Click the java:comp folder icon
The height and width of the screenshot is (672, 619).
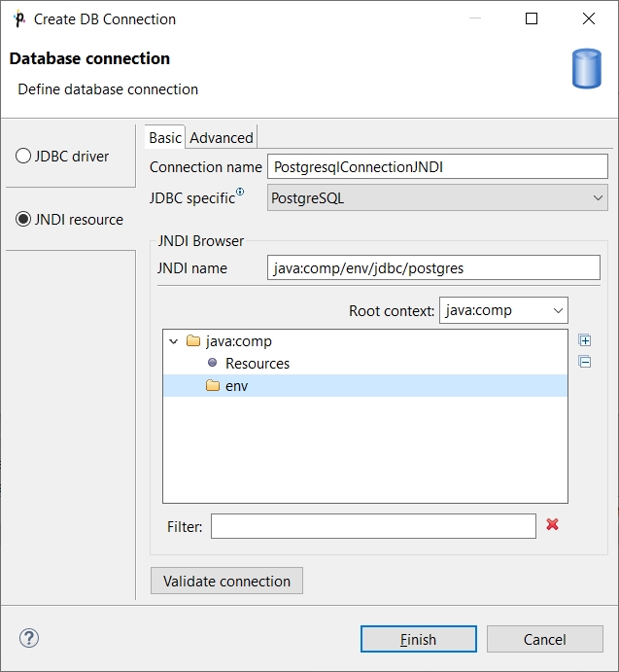point(193,341)
